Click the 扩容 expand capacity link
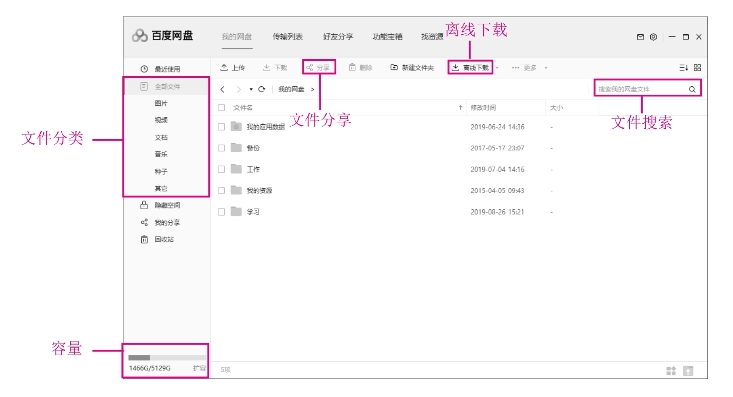 coord(199,368)
